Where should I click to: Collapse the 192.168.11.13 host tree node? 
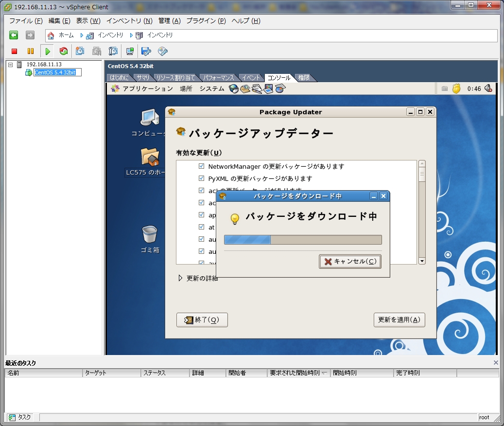click(10, 65)
